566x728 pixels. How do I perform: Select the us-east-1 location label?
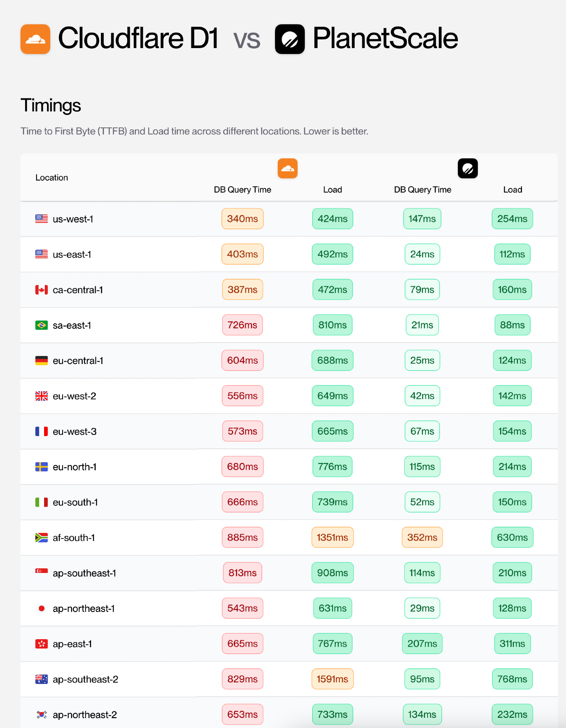(72, 254)
